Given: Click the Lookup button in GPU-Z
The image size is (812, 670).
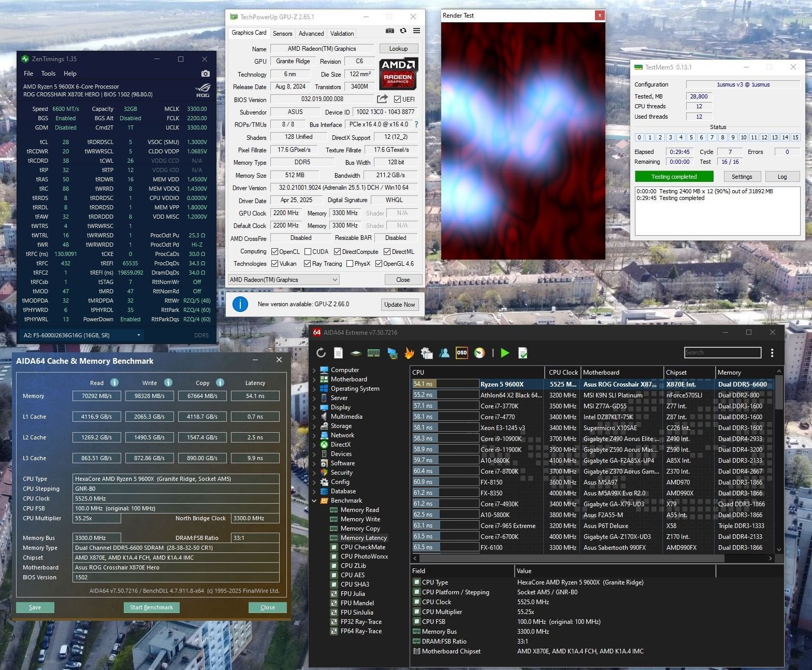Looking at the screenshot, I should click(398, 49).
